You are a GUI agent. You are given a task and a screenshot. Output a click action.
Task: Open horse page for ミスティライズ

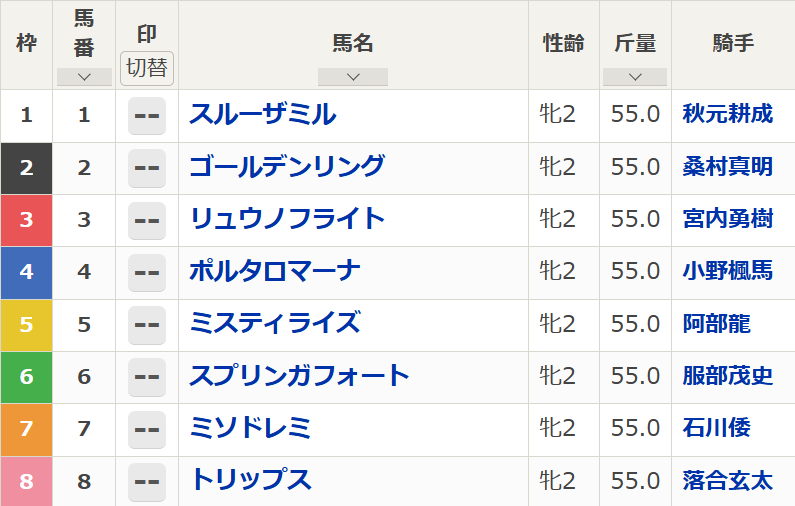(x=275, y=323)
